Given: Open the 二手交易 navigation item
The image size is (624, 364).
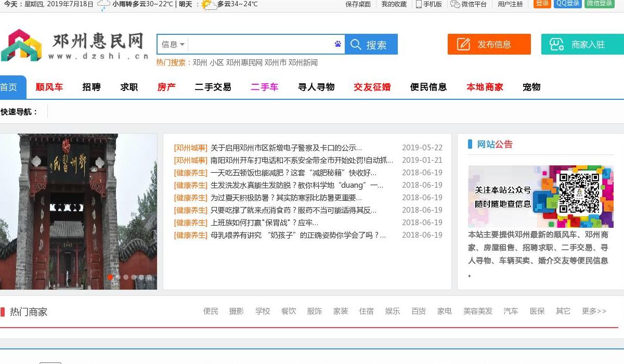Looking at the screenshot, I should tap(213, 87).
